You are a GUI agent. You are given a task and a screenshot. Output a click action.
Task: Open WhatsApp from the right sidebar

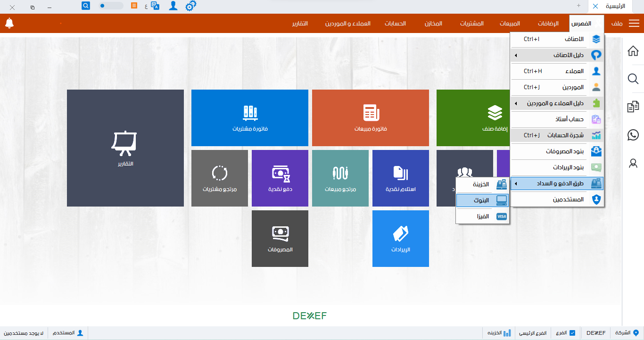pos(633,135)
